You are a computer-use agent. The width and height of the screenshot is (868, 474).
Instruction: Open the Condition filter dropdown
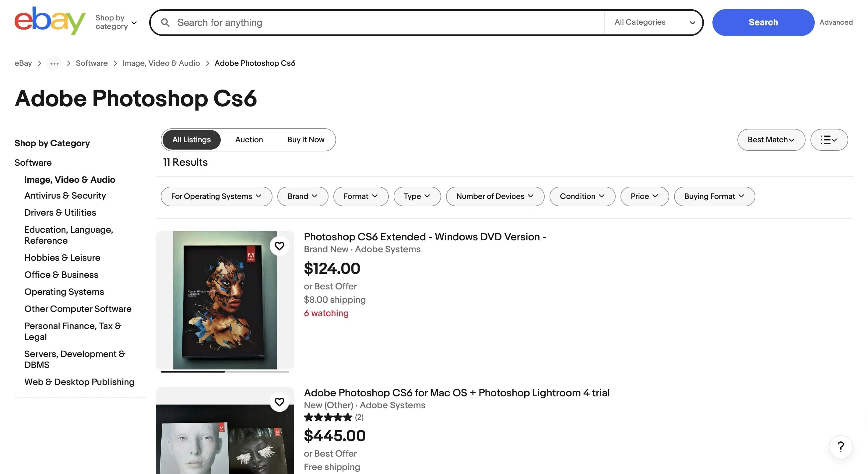(x=582, y=196)
